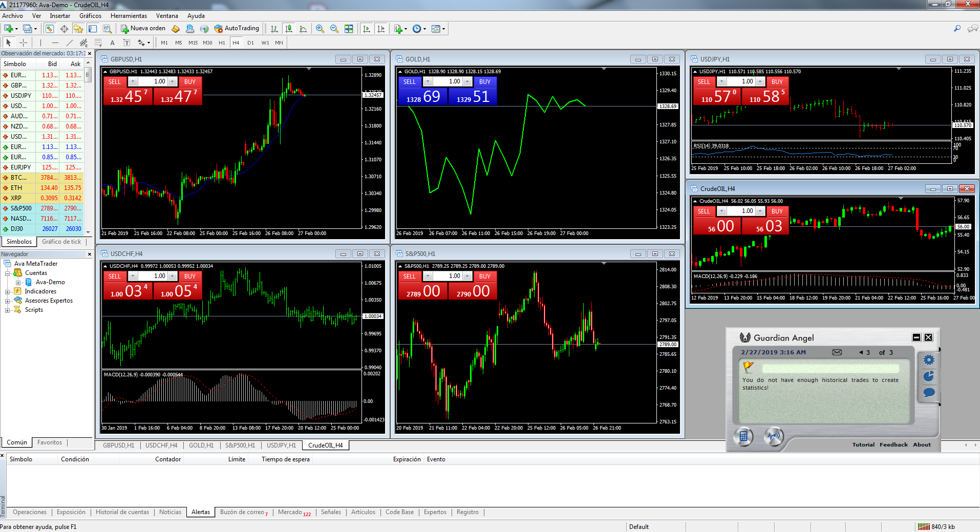Switch chart to bar chart mode
Screen dimensions: 980x532
274,29
